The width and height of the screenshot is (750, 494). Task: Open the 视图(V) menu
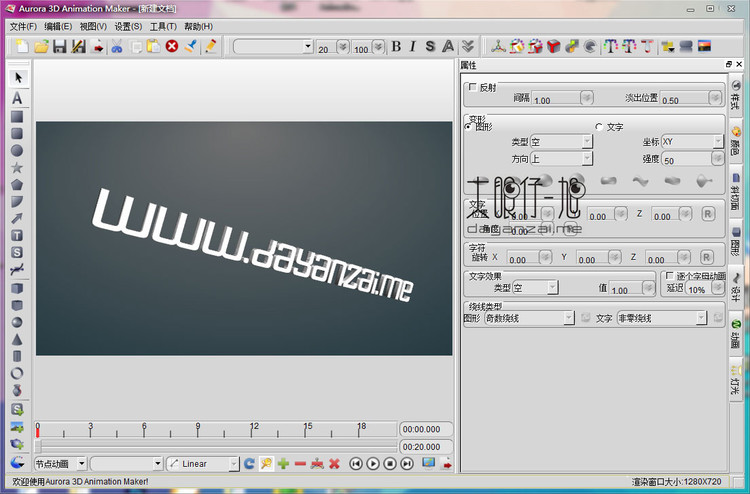click(93, 26)
